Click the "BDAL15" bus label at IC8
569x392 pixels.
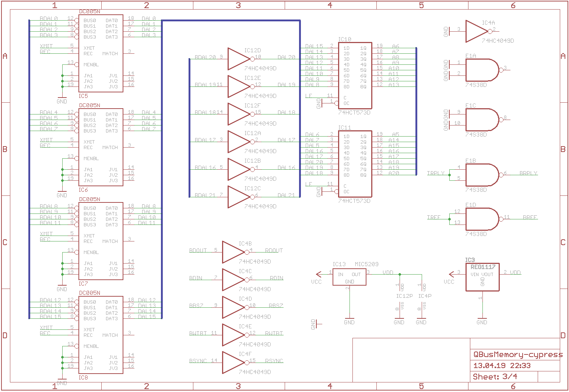(50, 317)
